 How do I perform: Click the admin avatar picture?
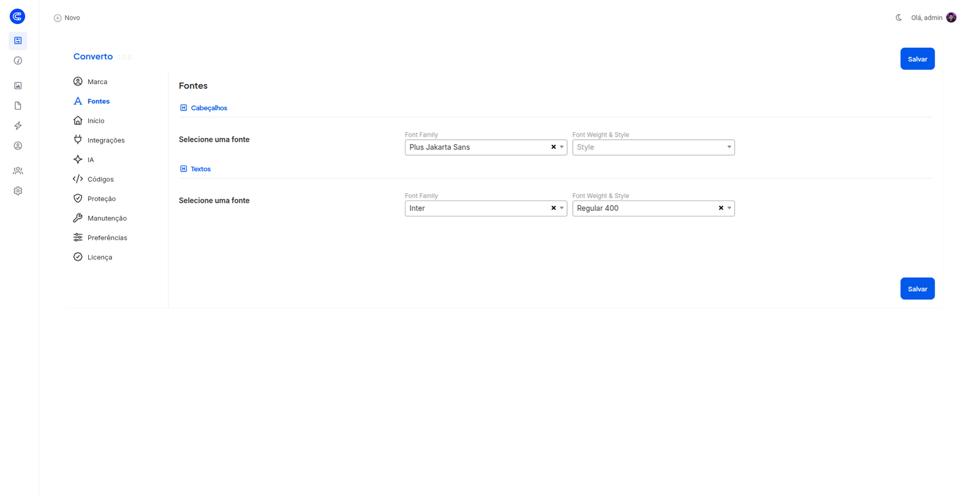[951, 18]
